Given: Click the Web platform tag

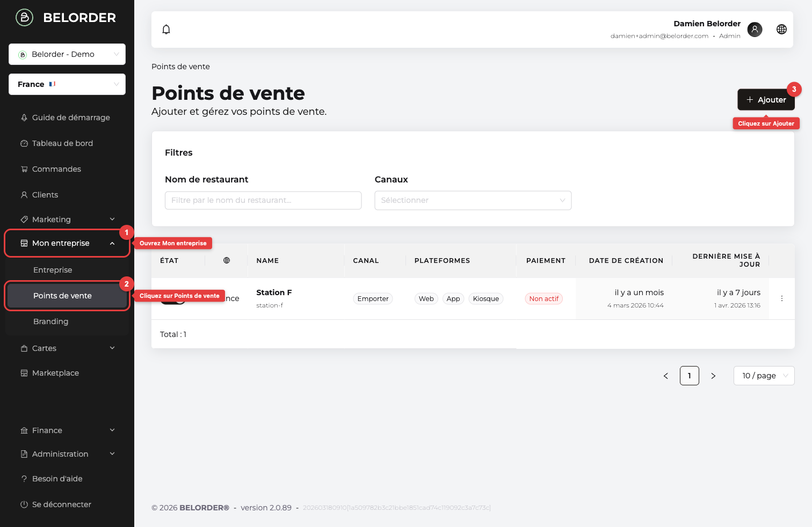Looking at the screenshot, I should tap(426, 299).
